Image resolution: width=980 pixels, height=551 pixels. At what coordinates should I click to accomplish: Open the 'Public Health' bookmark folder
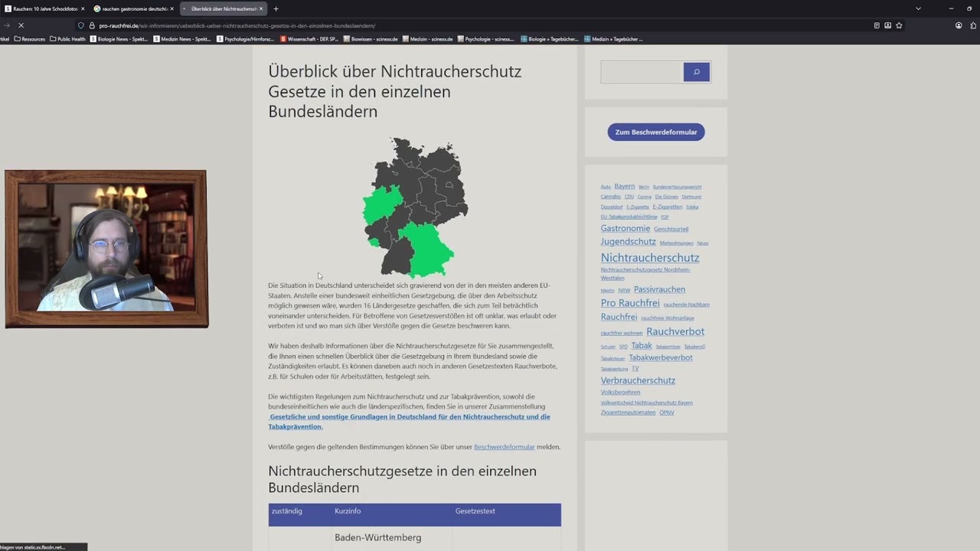(67, 38)
